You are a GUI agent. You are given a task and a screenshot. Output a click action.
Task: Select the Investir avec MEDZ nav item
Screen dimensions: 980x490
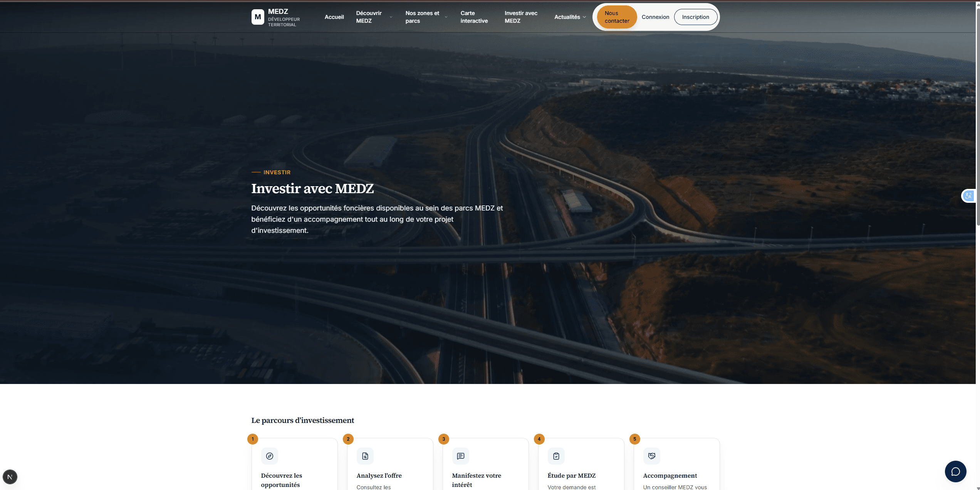point(521,17)
